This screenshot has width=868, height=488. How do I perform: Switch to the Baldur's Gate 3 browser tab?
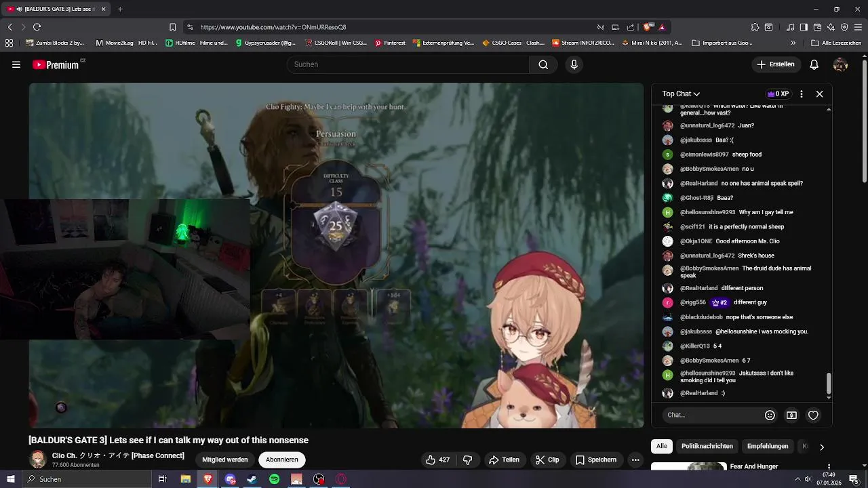(x=56, y=9)
